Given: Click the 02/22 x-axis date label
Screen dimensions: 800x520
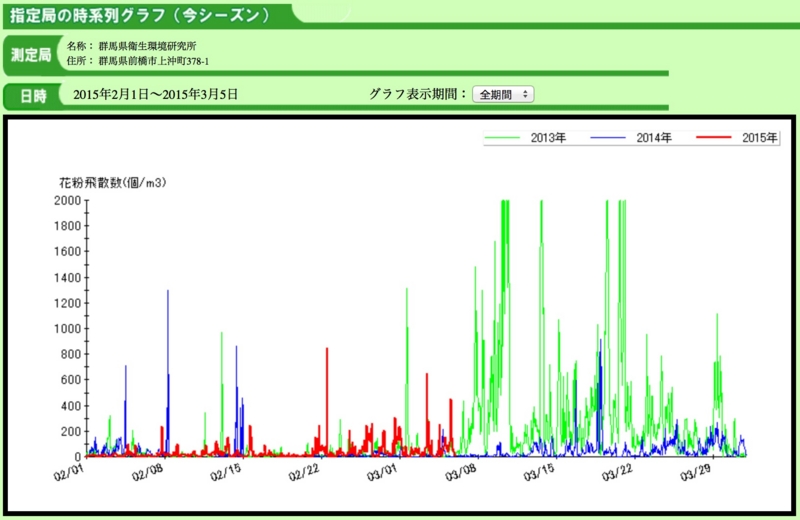Looking at the screenshot, I should [304, 472].
